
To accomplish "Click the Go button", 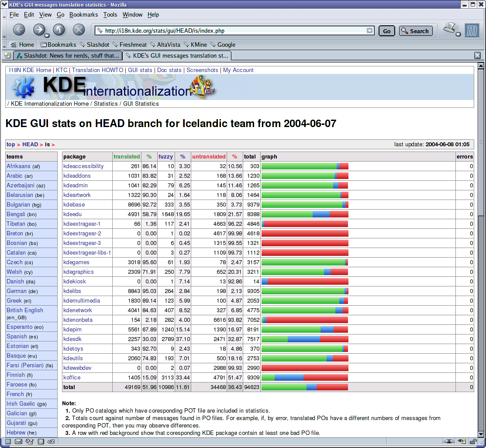I will [x=386, y=31].
